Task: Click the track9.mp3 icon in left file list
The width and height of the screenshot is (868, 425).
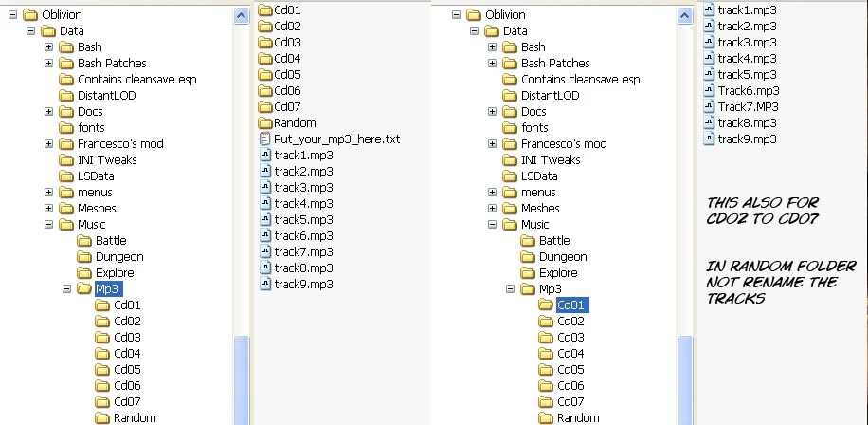Action: pyautogui.click(x=265, y=284)
